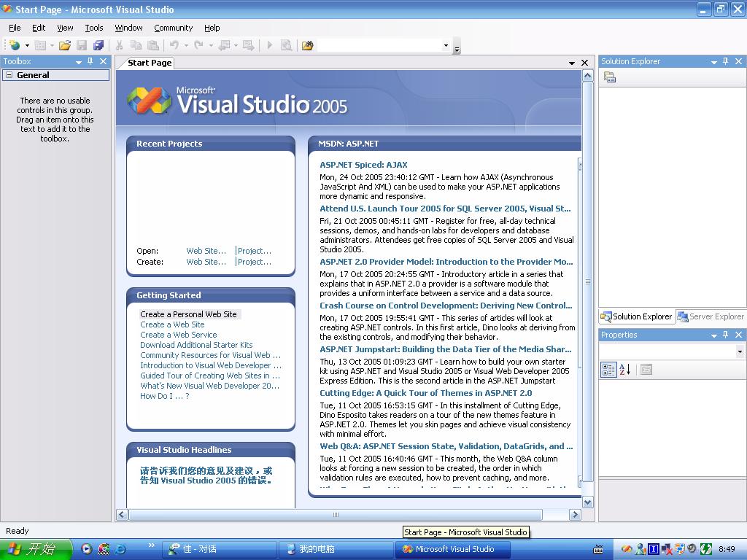Click the New Web Site toolbar icon
This screenshot has height=560, width=747.
15,45
